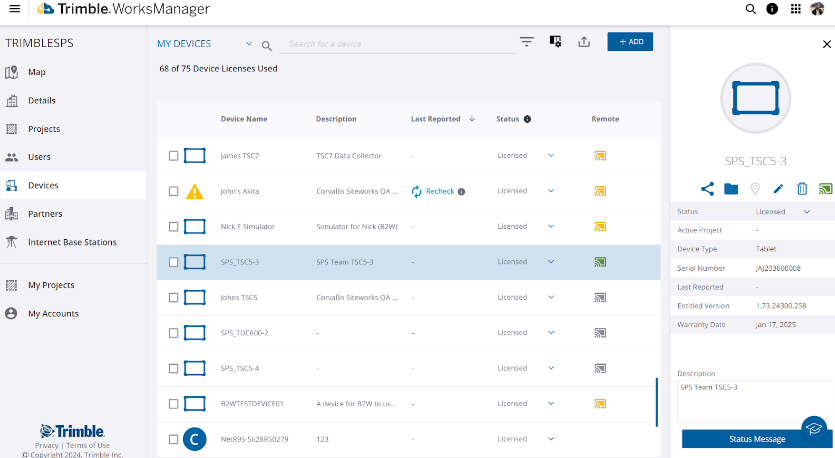This screenshot has height=458, width=835.
Task: Click the folder icon in details panel
Action: [731, 189]
